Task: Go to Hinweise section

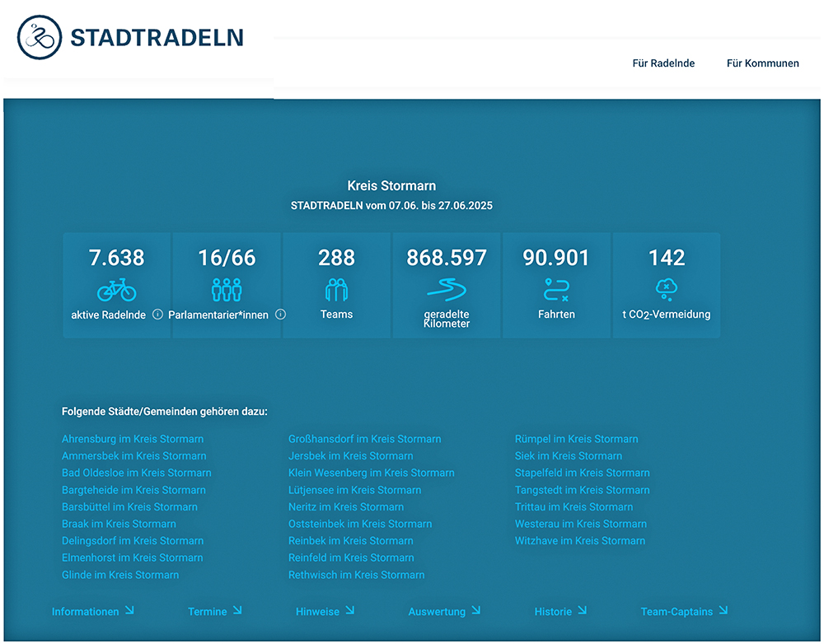Action: (317, 611)
